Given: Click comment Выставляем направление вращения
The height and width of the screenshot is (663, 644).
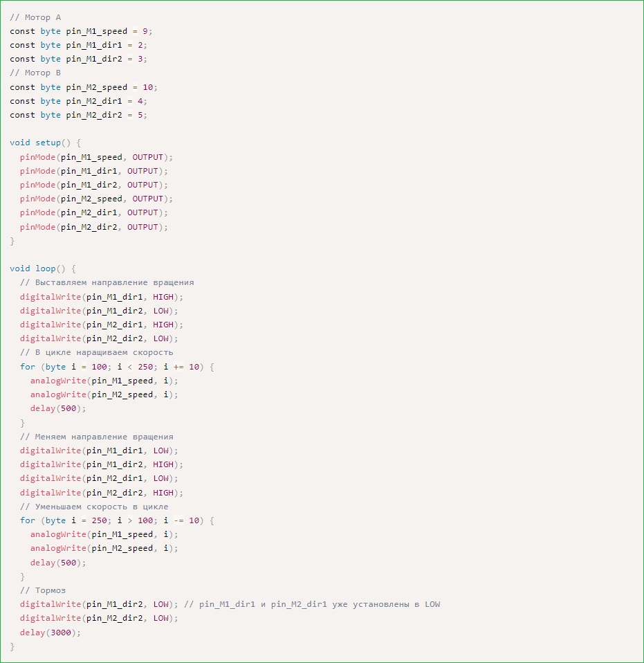Looking at the screenshot, I should pos(107,282).
